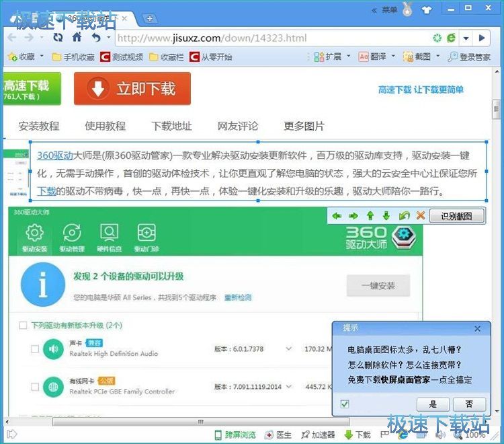
Task: Click 登录管家 login manager
Action: pos(469,57)
